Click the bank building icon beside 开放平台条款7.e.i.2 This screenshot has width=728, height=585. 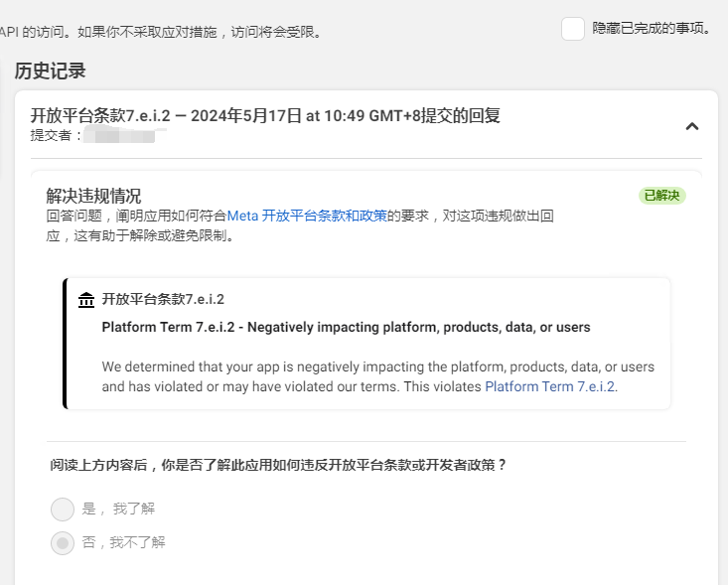pos(86,300)
